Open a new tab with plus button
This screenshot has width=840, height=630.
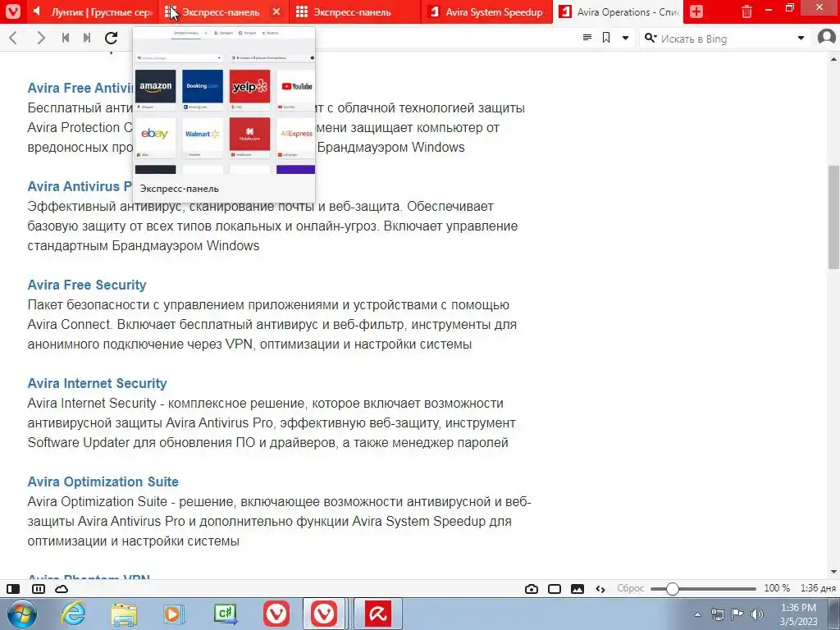696,11
